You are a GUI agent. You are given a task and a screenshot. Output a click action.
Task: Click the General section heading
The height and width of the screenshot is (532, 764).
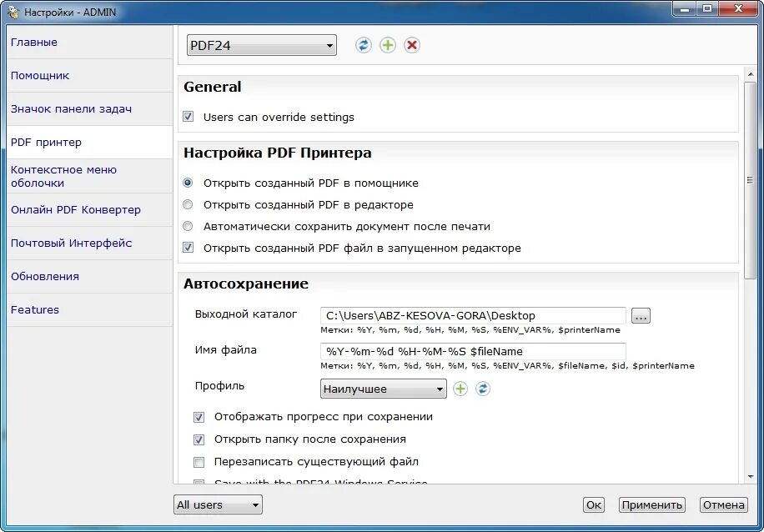[x=213, y=88]
